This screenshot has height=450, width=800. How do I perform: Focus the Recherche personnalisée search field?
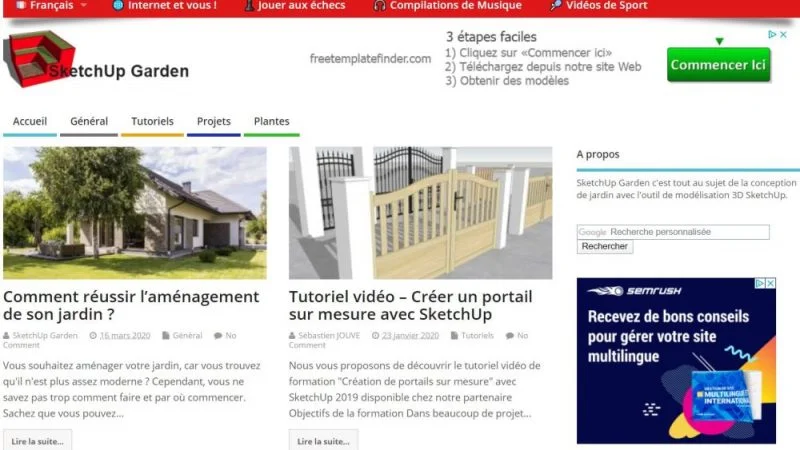[673, 232]
